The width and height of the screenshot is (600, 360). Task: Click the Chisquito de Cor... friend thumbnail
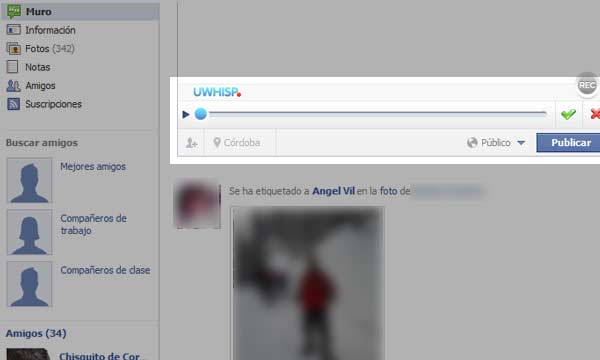[x=29, y=354]
